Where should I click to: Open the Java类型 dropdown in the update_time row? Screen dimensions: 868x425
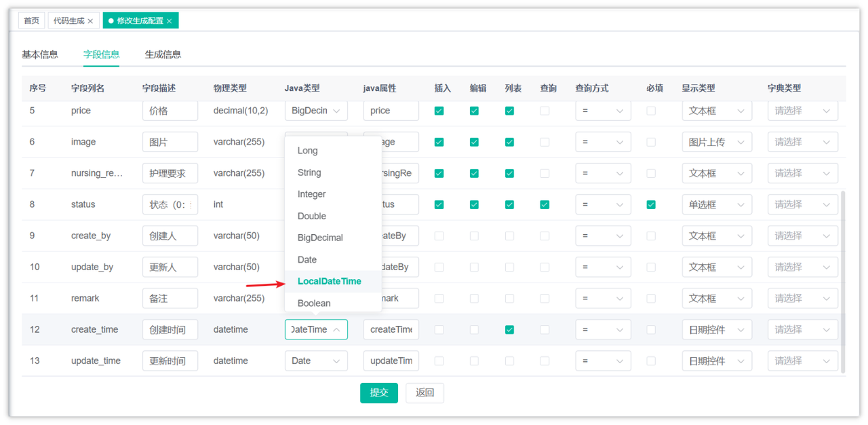316,361
